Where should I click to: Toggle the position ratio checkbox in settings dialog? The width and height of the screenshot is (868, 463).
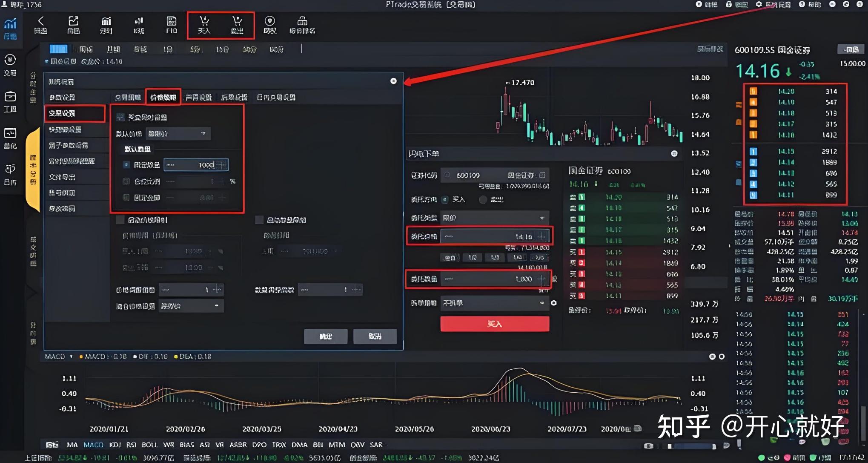point(126,181)
